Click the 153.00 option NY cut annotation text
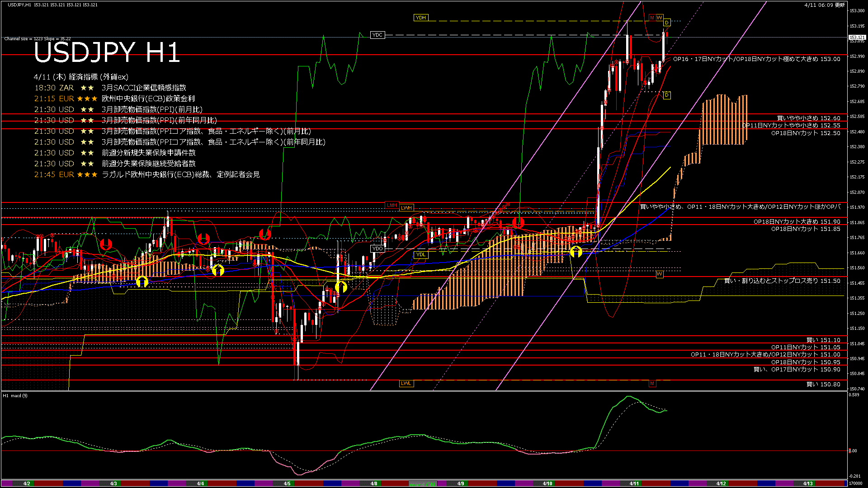 pos(756,59)
